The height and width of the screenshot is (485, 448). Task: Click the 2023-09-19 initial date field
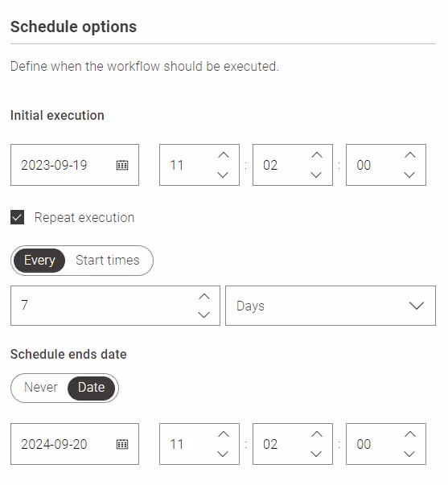pos(75,165)
